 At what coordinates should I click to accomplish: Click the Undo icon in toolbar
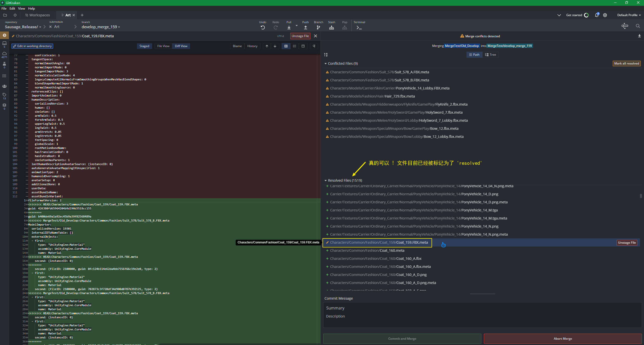click(263, 27)
